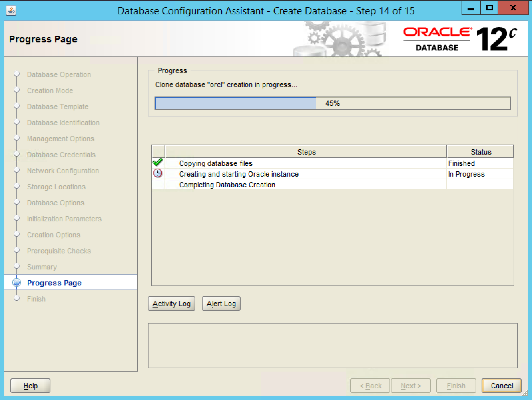The width and height of the screenshot is (532, 400).
Task: Click the clock icon beside Creating and starting Oracle instance
Action: (x=158, y=173)
